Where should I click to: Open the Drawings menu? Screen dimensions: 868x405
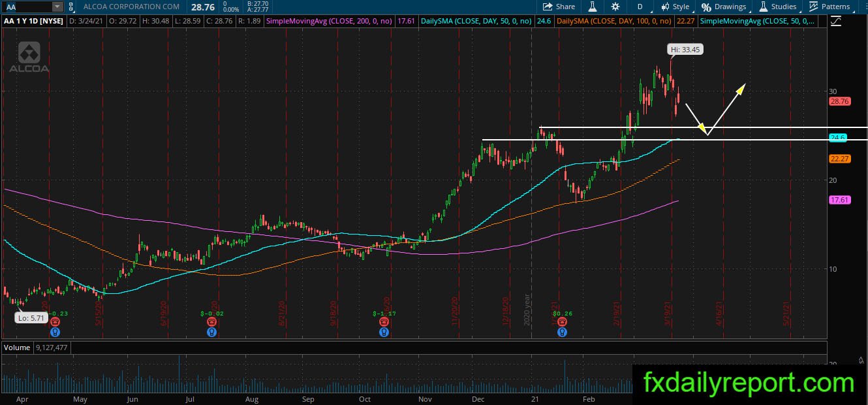724,7
